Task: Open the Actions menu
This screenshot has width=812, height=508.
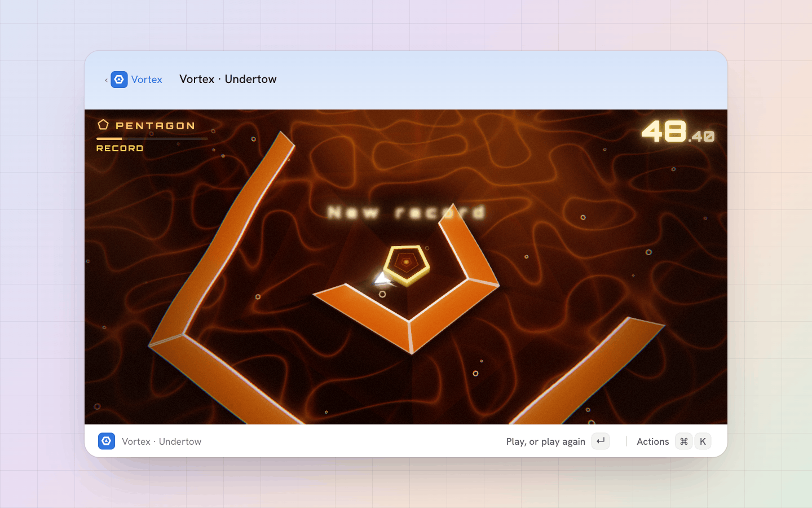Action: 652,441
